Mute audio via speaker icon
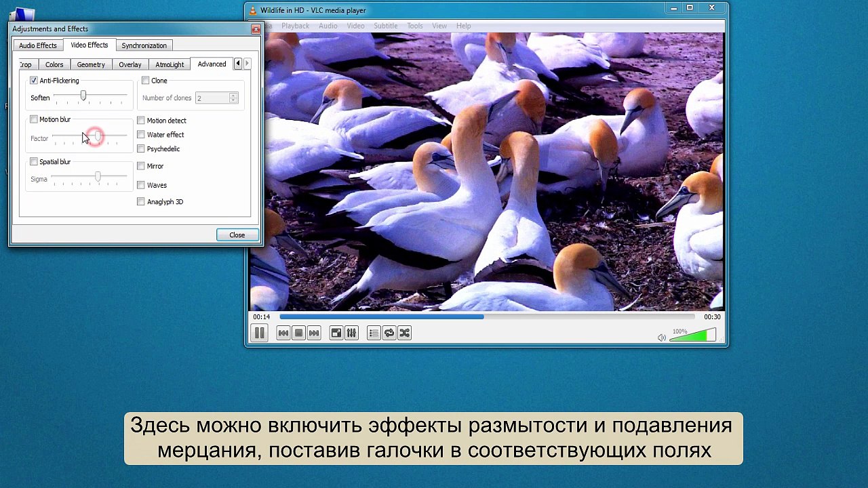The width and height of the screenshot is (868, 488). [662, 338]
